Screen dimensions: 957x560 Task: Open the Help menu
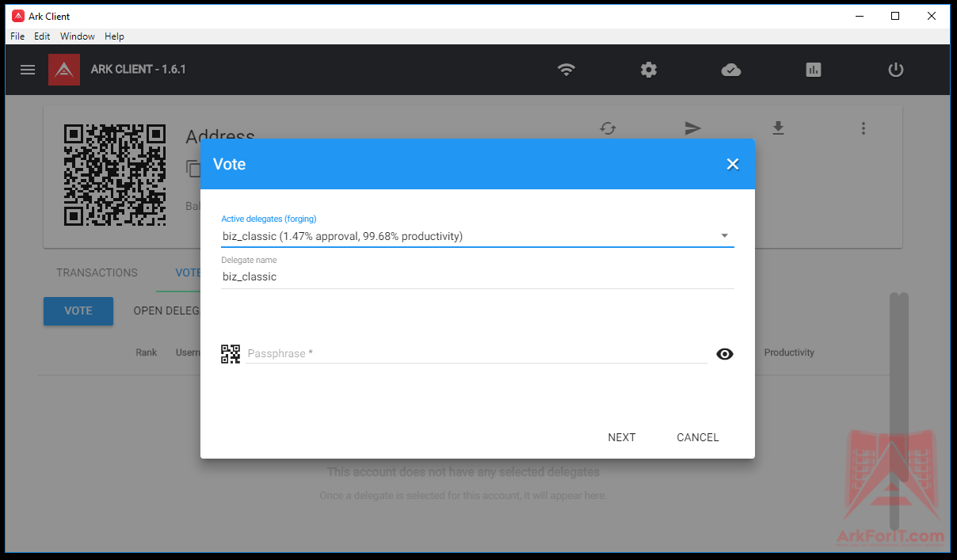(114, 36)
